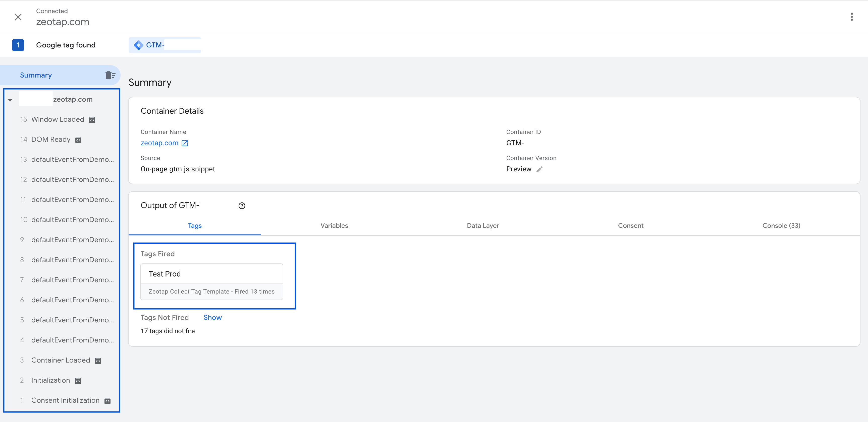Click the 'Container Details' heading
This screenshot has height=422, width=868.
coord(172,111)
